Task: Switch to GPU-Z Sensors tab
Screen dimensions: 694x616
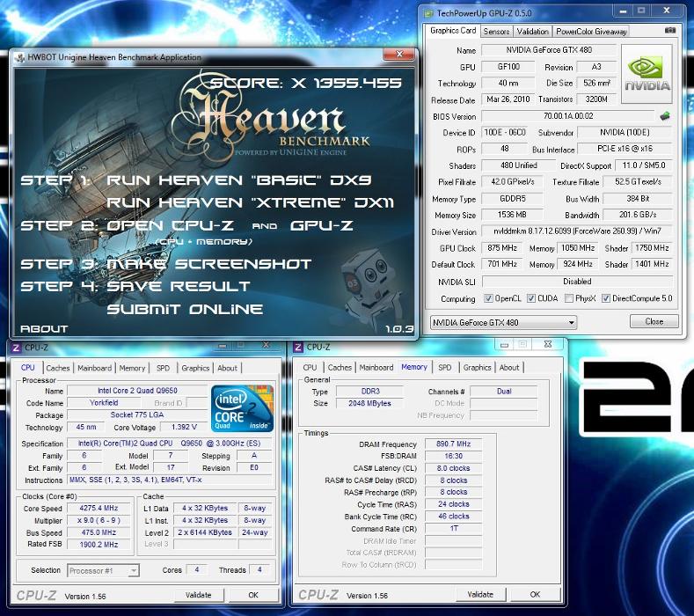Action: click(496, 32)
